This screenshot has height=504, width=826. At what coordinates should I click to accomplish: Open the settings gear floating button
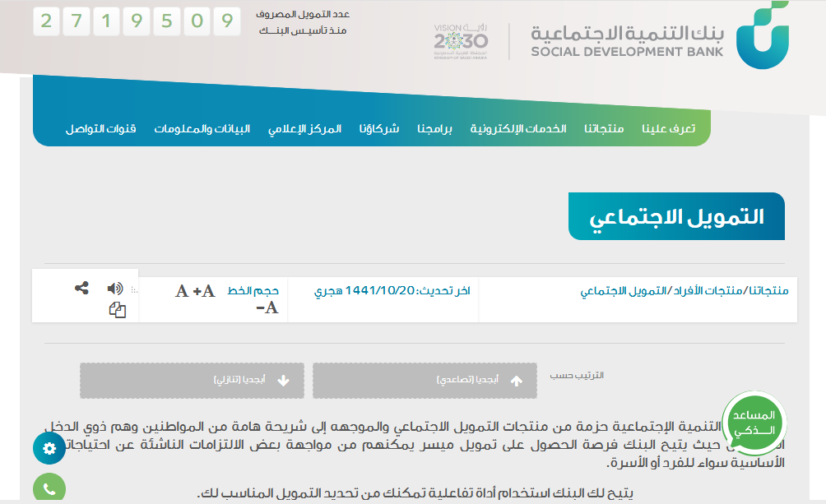(x=49, y=448)
